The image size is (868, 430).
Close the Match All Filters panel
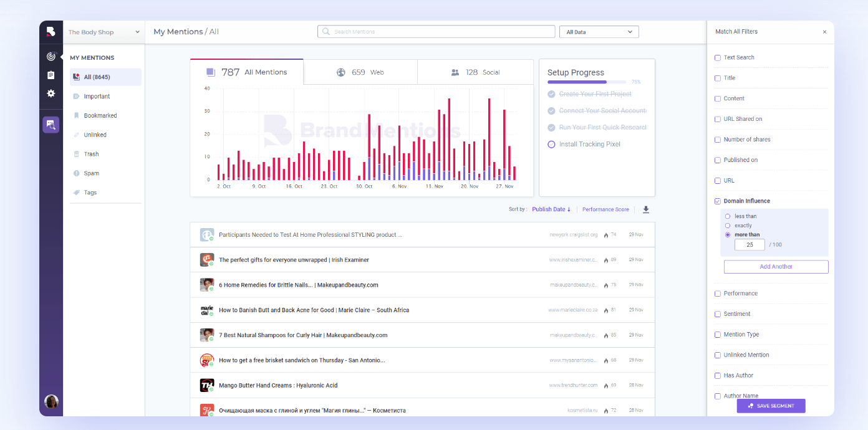(824, 32)
